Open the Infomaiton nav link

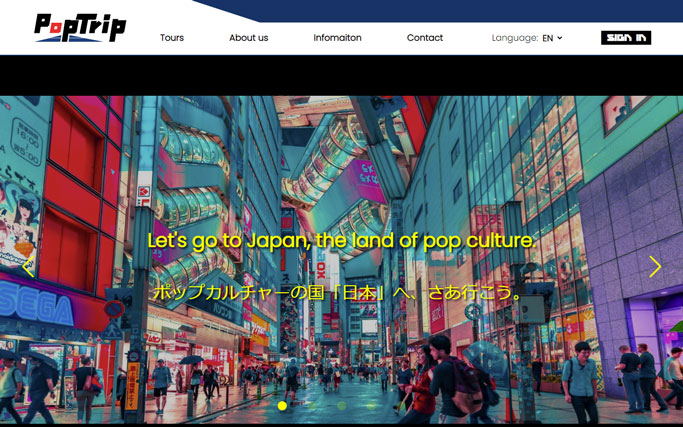tap(337, 38)
